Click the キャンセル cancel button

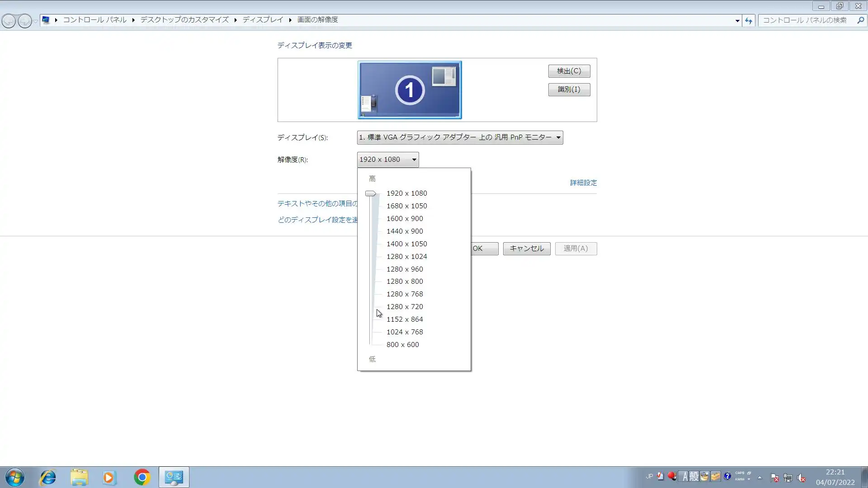coord(527,249)
